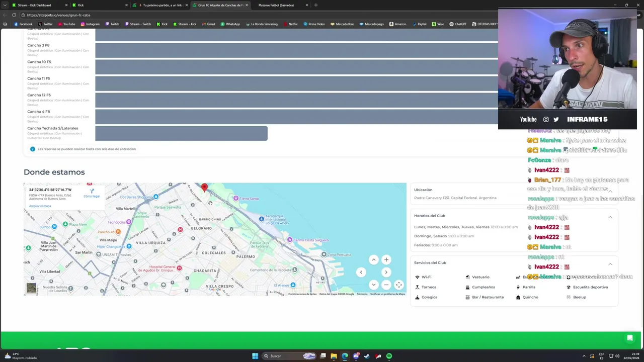This screenshot has height=362, width=644.
Task: Collapse the Servicios del Club section
Action: [610, 264]
